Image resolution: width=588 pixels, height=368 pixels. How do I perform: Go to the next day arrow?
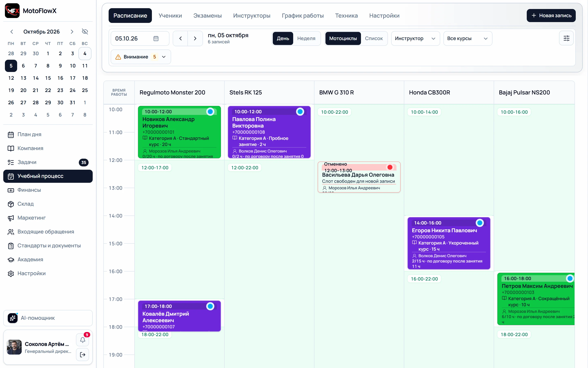coord(195,38)
